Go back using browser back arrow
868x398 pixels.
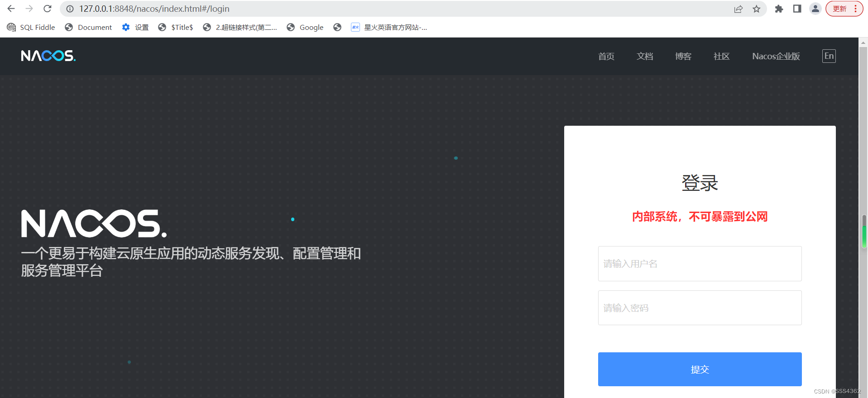[11, 9]
